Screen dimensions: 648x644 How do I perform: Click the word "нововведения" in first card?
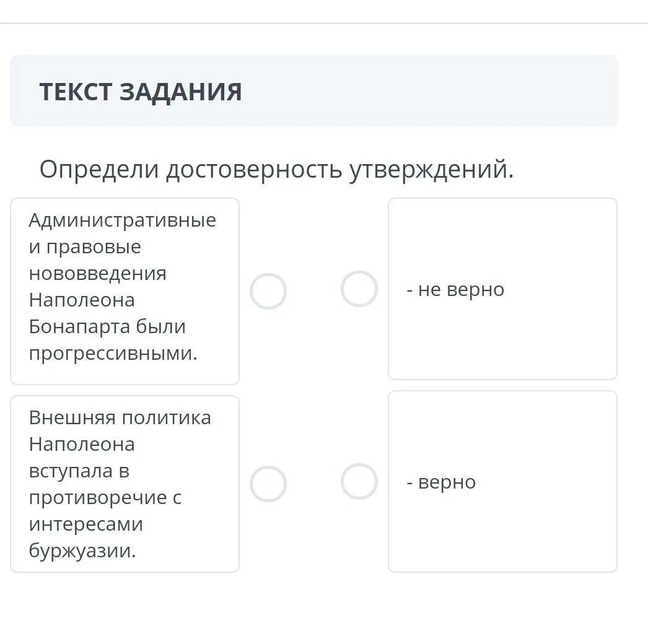pos(98,273)
